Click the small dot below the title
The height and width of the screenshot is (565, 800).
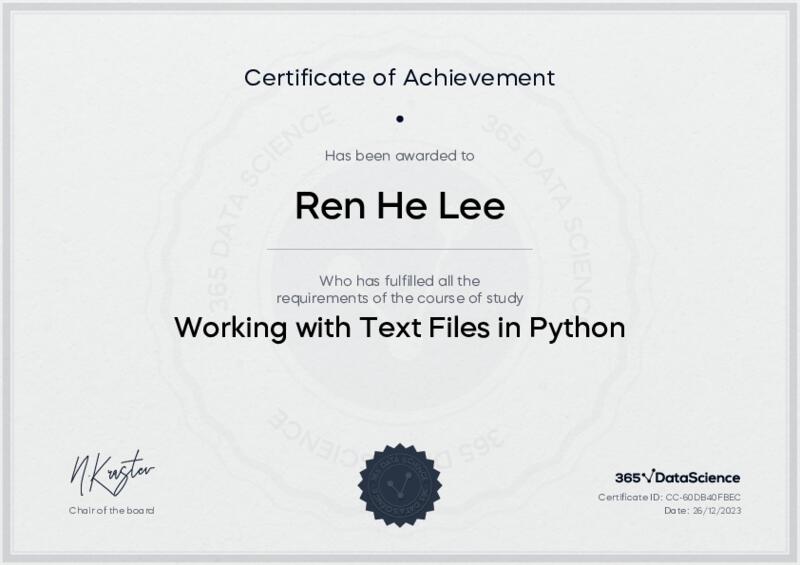(400, 118)
